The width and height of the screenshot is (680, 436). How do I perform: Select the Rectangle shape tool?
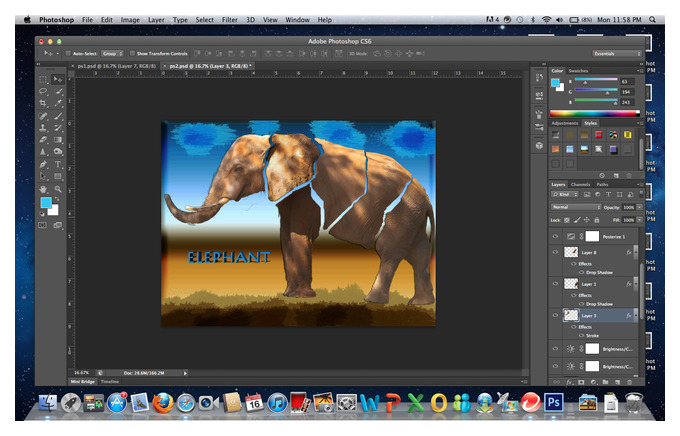click(58, 176)
